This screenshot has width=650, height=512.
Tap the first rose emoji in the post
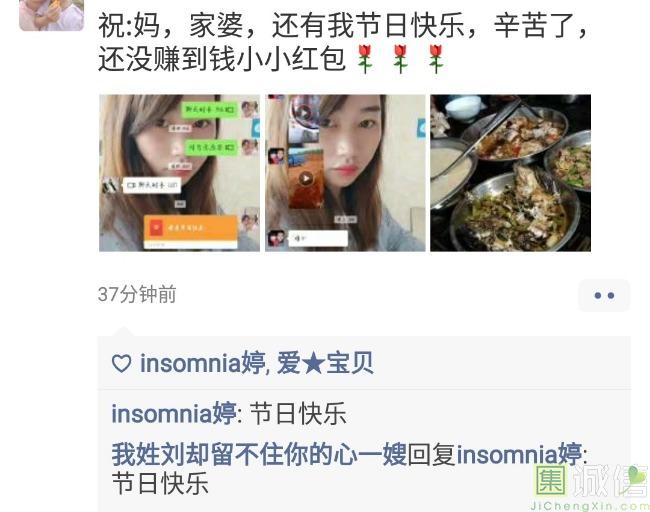[365, 59]
